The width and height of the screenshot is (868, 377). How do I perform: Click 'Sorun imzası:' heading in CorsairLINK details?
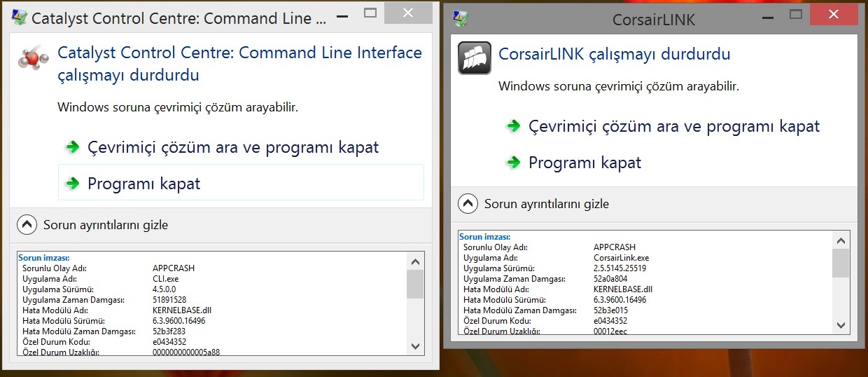pos(485,237)
